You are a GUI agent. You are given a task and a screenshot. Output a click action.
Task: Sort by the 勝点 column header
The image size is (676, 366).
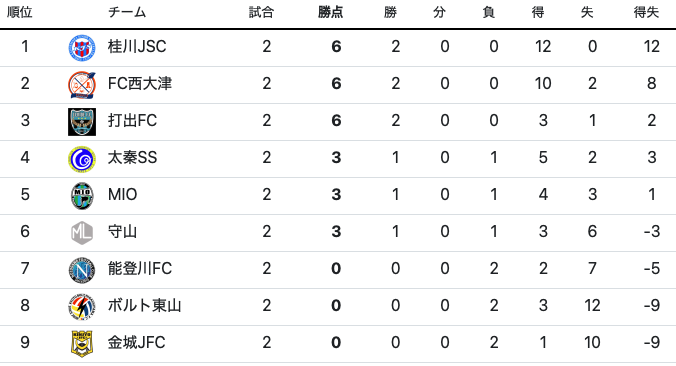(x=330, y=13)
